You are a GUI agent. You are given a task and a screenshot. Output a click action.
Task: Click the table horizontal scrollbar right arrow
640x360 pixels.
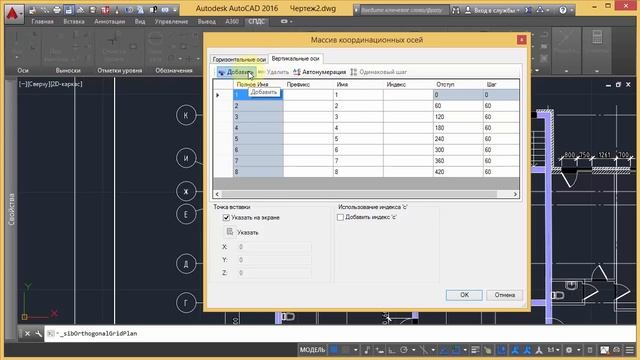(515, 194)
